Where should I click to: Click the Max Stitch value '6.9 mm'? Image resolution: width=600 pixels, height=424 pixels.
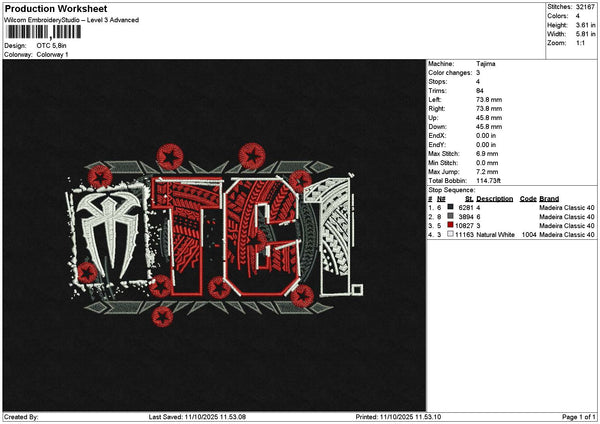tap(487, 154)
